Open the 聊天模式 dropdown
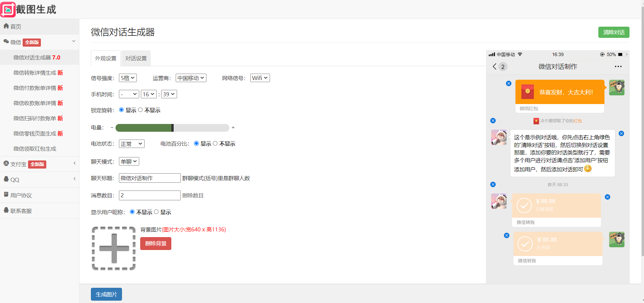The height and width of the screenshot is (303, 644). [129, 161]
